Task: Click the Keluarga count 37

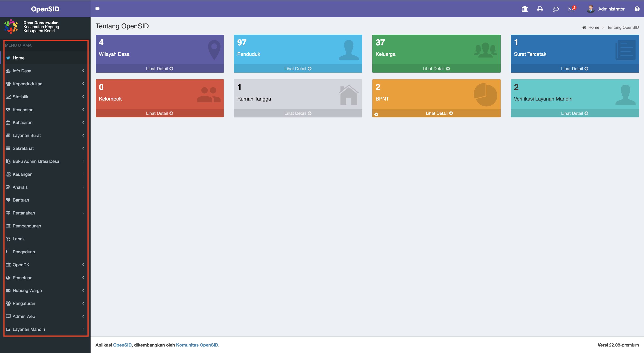Action: (x=380, y=42)
